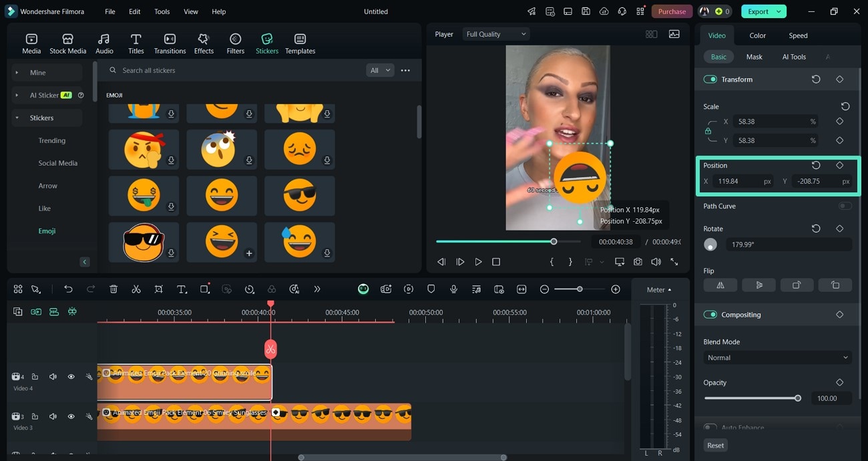Open the Tools menu
Viewport: 868px width, 461px height.
coord(162,11)
